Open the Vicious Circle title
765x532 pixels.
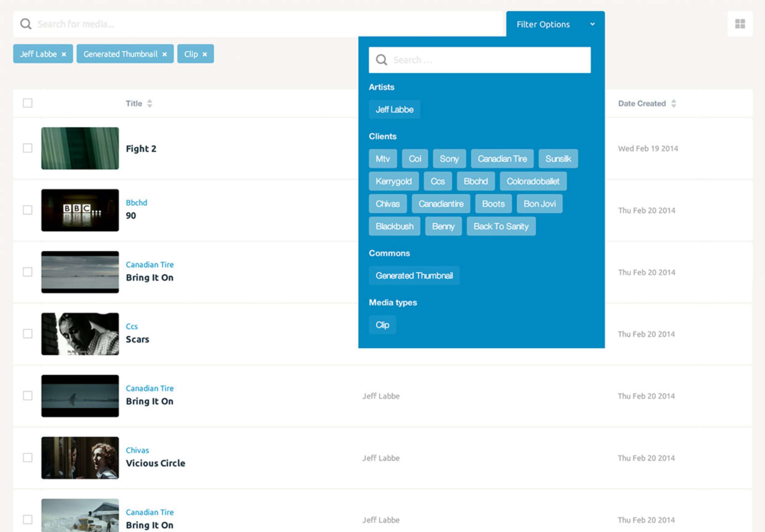pos(155,463)
